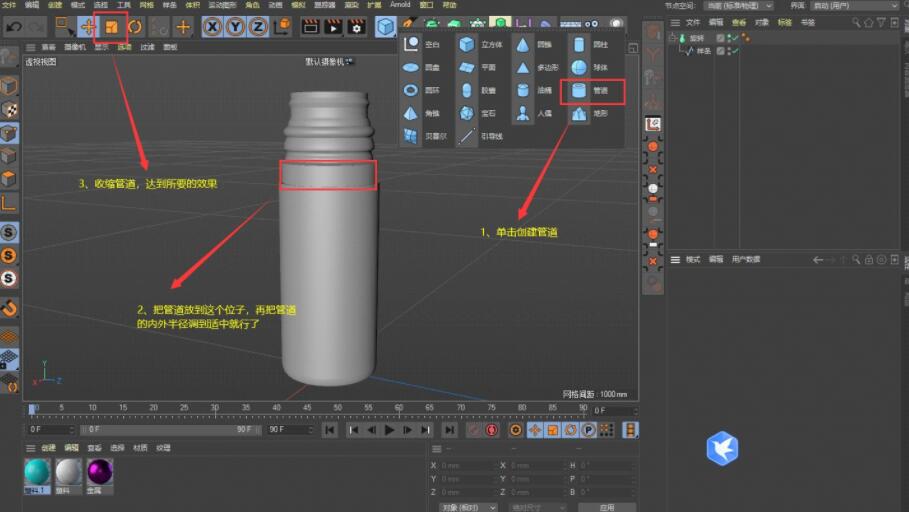Screen dimensions: 909x512
Task: Click the timeline start frame field
Action: (51, 430)
